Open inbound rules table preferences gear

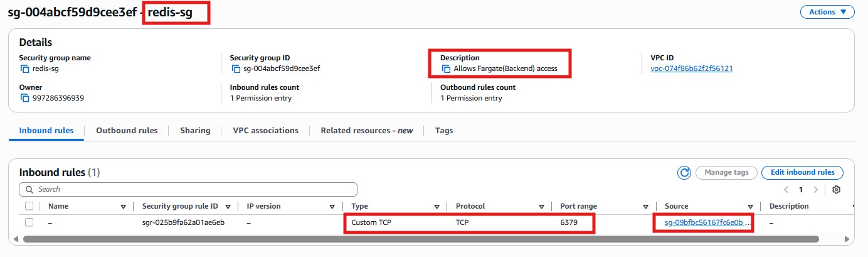(836, 189)
